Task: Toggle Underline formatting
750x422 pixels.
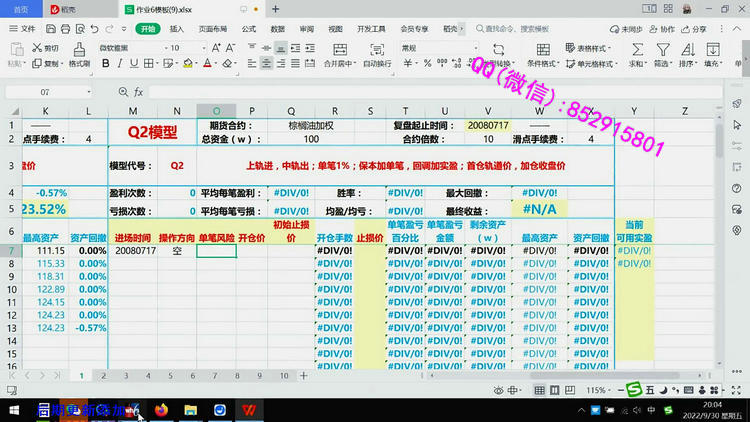Action: tap(132, 64)
